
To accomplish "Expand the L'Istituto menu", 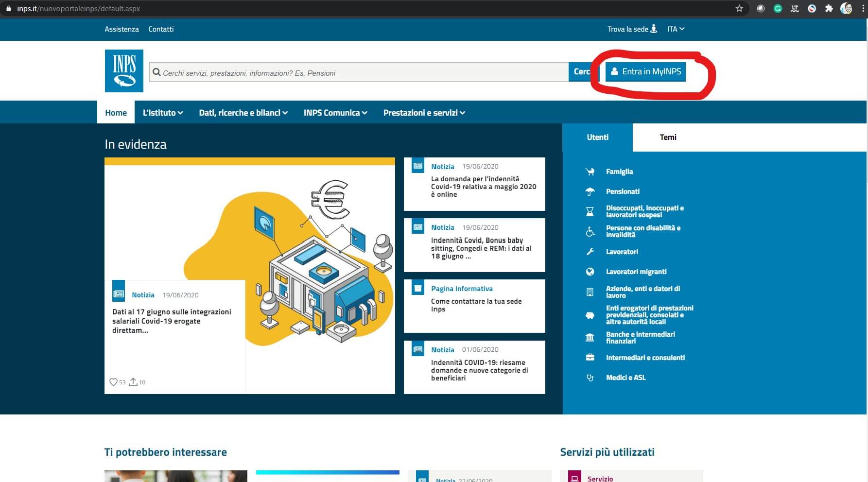I will click(x=162, y=113).
